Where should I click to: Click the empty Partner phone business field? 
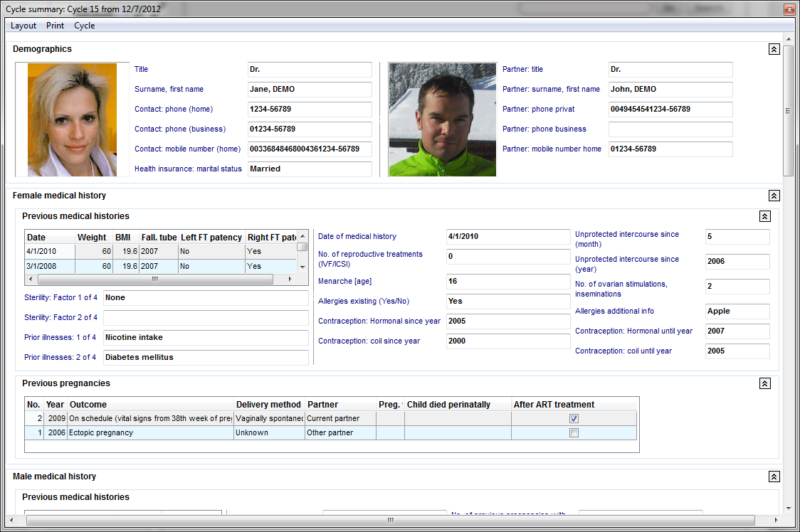point(670,129)
